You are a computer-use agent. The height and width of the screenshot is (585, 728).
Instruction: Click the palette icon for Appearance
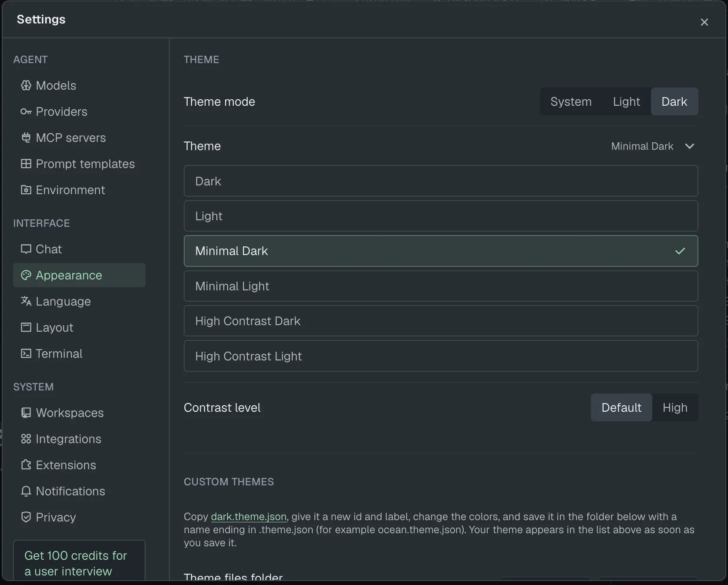tap(26, 275)
